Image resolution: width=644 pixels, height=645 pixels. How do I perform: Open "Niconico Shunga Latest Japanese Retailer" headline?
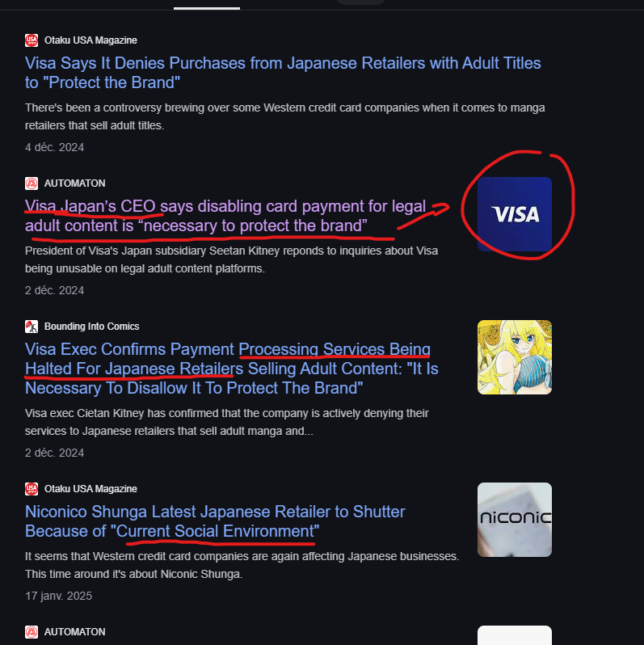(x=215, y=521)
